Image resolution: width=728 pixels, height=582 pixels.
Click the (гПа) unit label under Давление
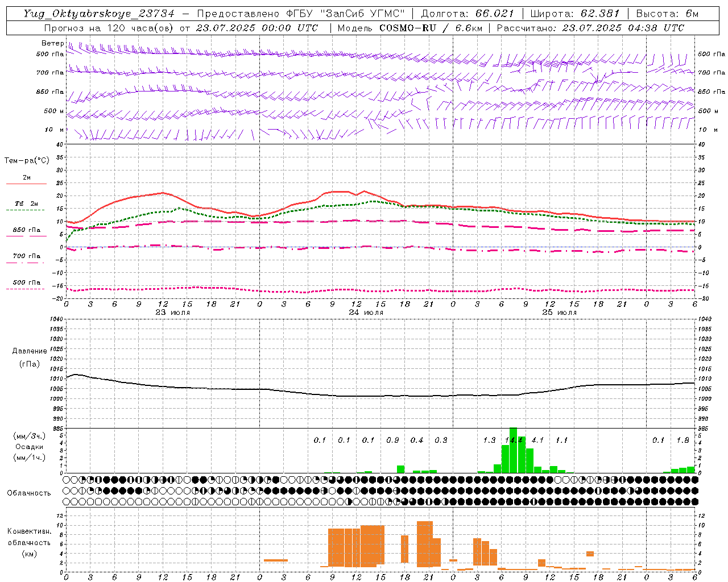click(30, 364)
